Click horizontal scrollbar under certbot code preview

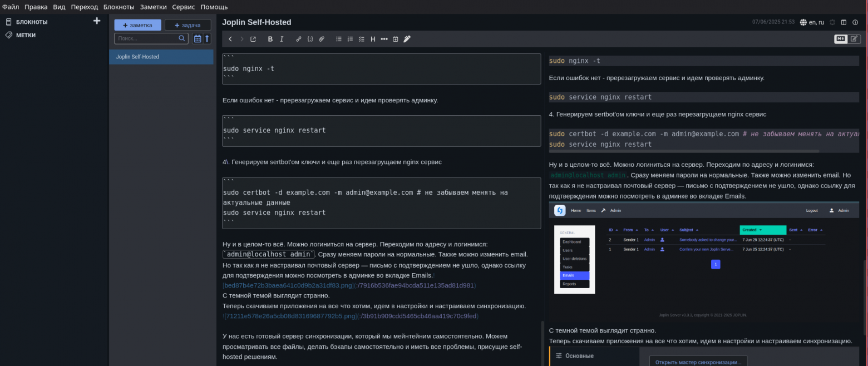pos(684,151)
